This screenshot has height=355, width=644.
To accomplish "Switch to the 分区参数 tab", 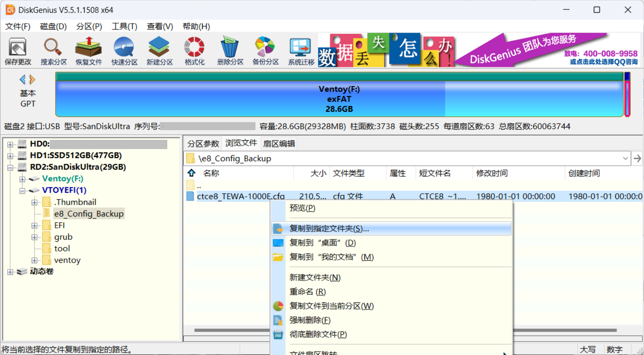I will (x=203, y=144).
